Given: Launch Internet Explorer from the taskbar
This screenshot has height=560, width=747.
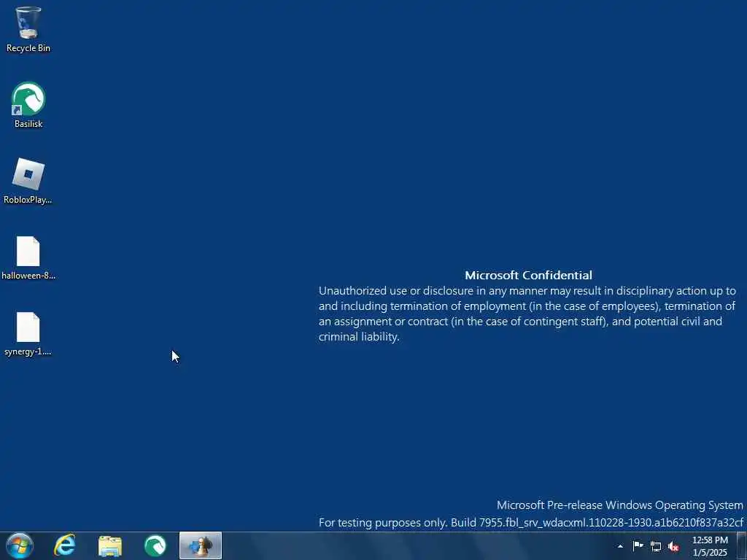Looking at the screenshot, I should 65,545.
